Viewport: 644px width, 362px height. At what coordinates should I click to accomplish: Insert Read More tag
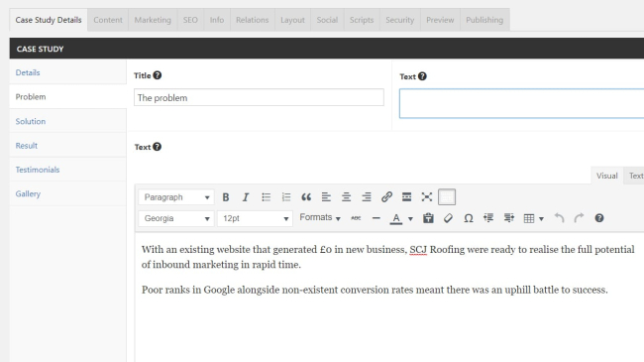[x=406, y=197]
